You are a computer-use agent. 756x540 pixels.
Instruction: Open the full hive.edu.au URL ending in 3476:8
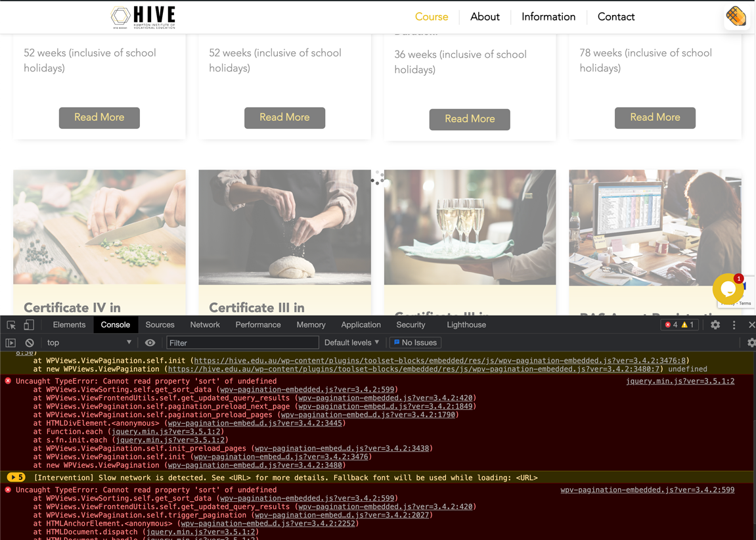(439, 361)
